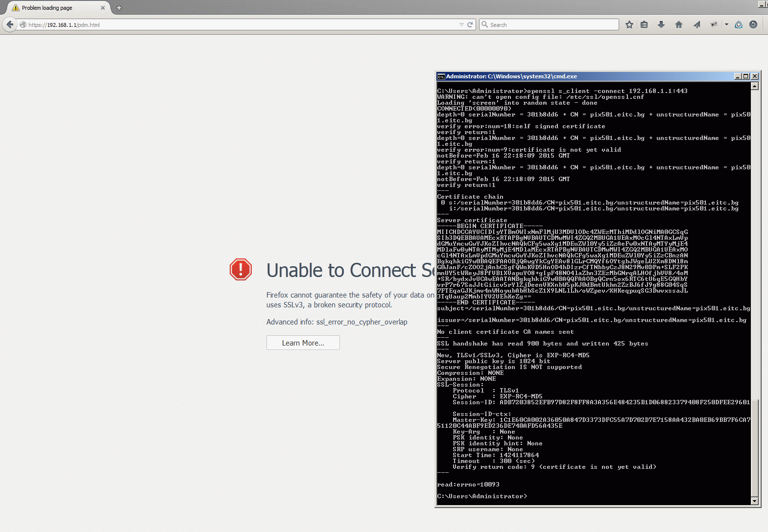Viewport: 768px width, 532px height.
Task: Open the Firebug dropdown arrow
Action: [726, 24]
